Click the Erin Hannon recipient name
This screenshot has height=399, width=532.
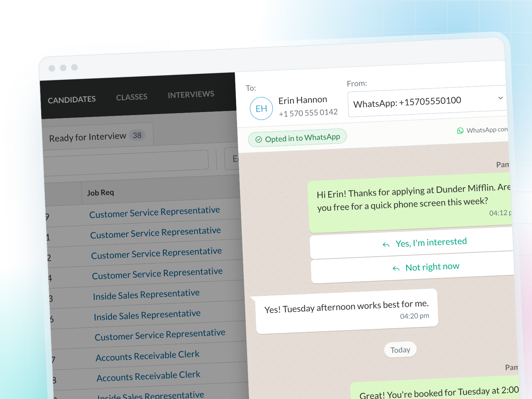303,100
